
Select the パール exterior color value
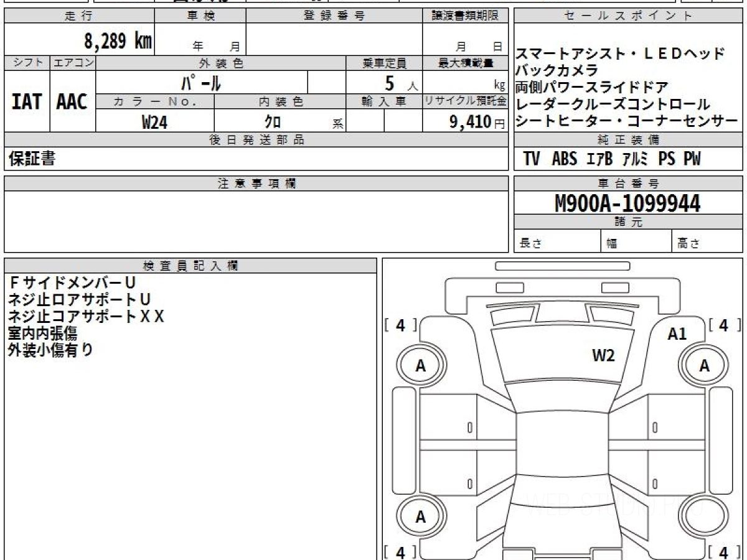pyautogui.click(x=200, y=82)
